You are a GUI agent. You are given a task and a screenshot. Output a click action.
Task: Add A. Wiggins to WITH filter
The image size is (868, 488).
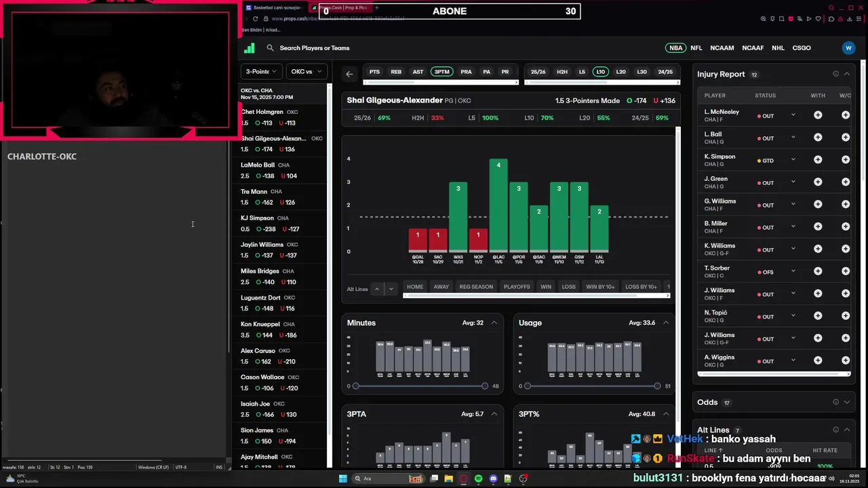818,361
